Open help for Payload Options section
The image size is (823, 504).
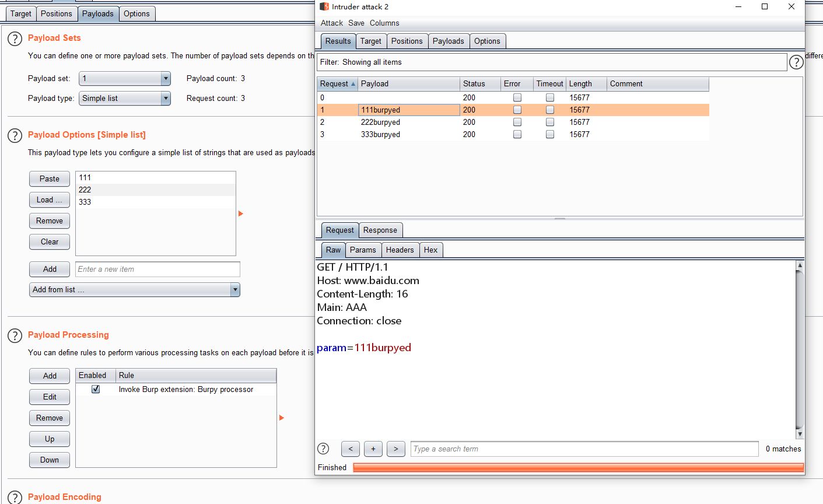pos(15,135)
